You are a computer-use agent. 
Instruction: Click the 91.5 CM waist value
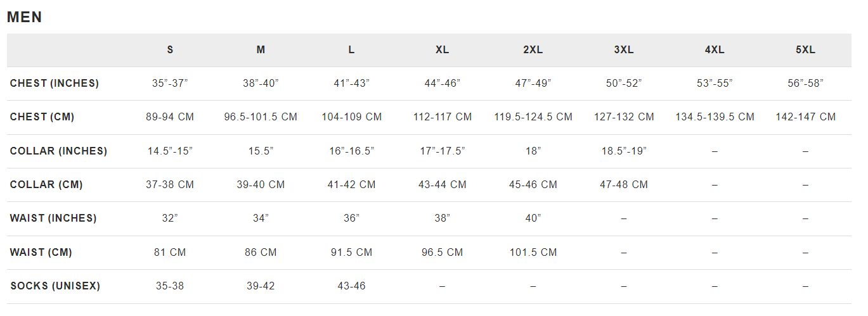[x=351, y=253]
